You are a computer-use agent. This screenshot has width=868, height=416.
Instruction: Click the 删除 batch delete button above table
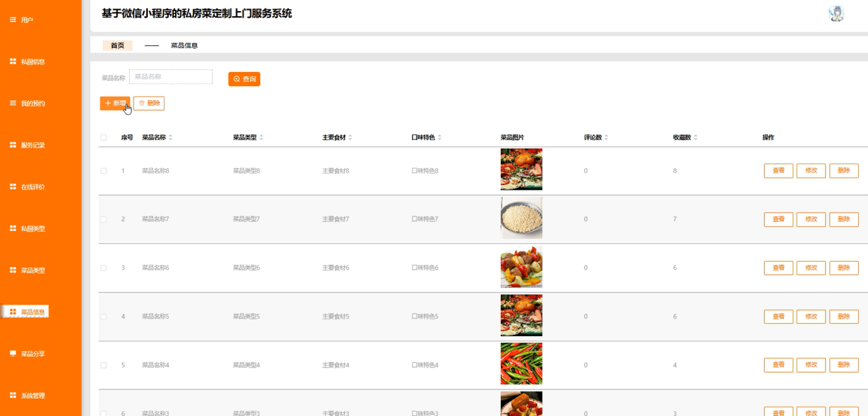pyautogui.click(x=149, y=103)
